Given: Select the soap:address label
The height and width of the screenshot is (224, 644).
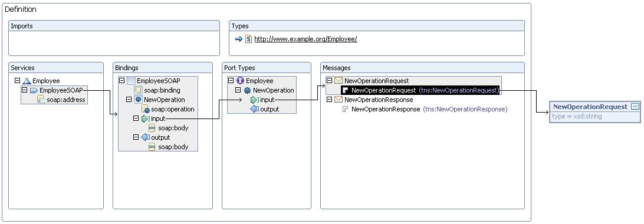Looking at the screenshot, I should (x=66, y=100).
